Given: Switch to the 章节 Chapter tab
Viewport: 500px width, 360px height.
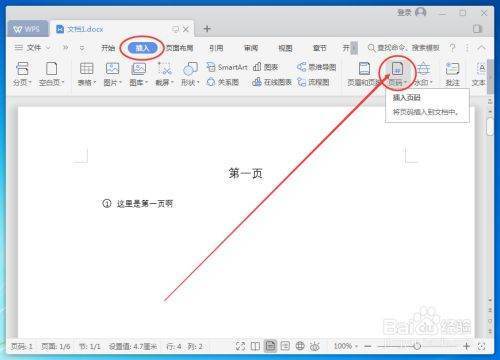Looking at the screenshot, I should [x=320, y=48].
